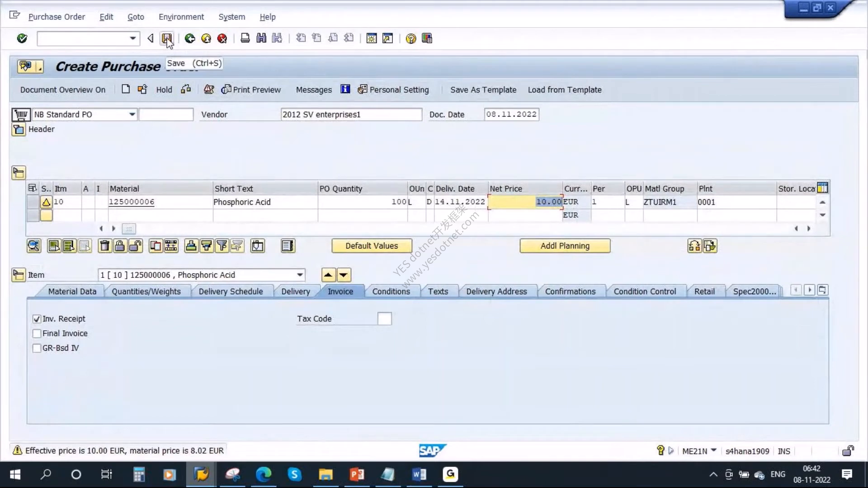Tick the GR-Bsd IV checkbox
The height and width of the screenshot is (488, 868).
[37, 348]
